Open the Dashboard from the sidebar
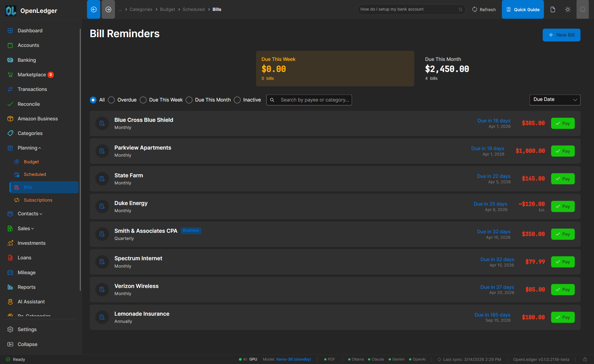This screenshot has width=594, height=364. point(30,30)
